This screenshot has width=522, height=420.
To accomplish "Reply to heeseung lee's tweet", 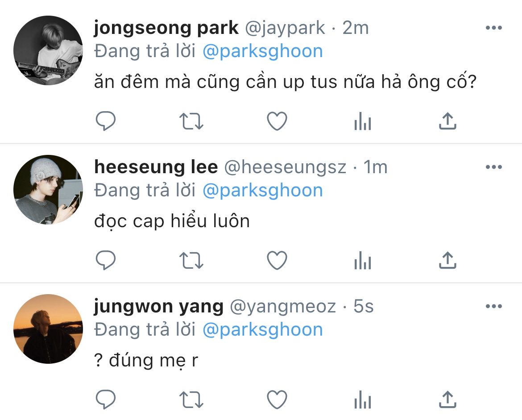I will 106,260.
